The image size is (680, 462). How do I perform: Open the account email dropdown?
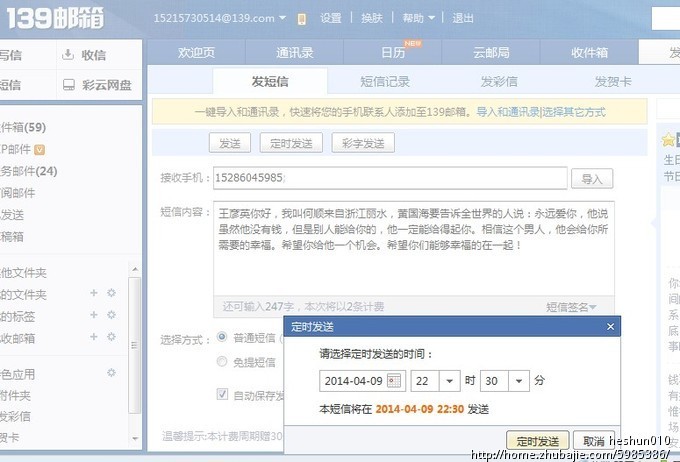click(x=282, y=18)
